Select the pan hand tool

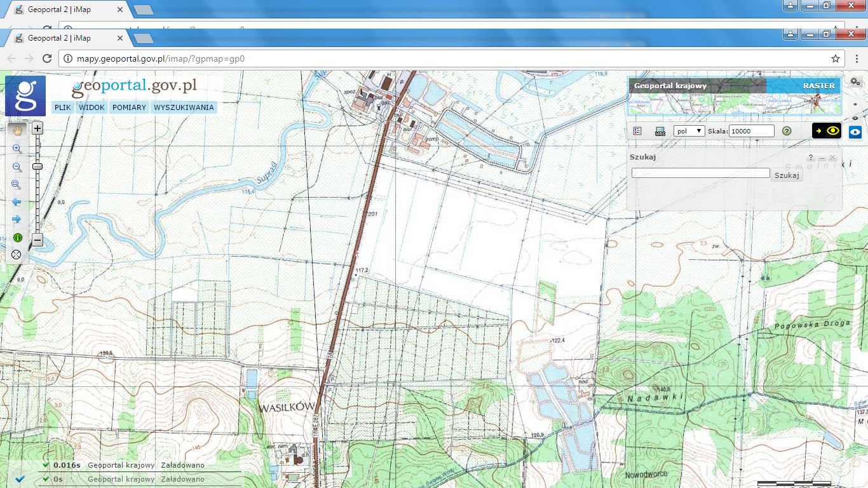pos(17,130)
